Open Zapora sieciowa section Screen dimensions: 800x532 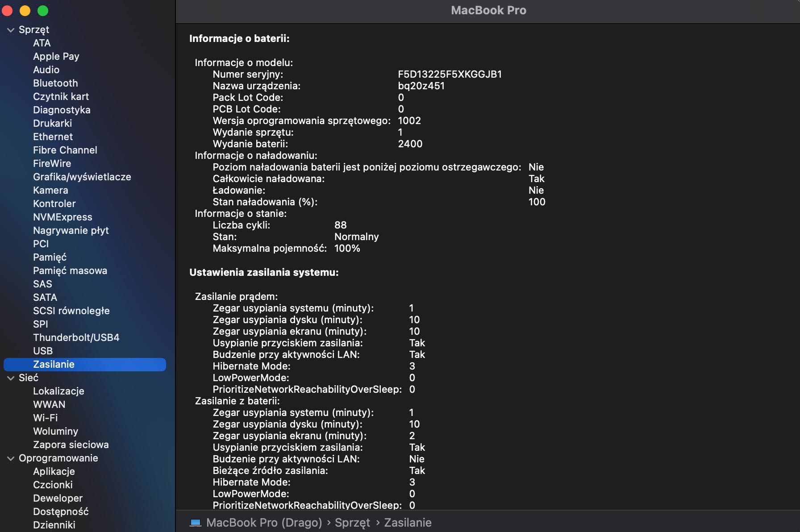point(71,445)
